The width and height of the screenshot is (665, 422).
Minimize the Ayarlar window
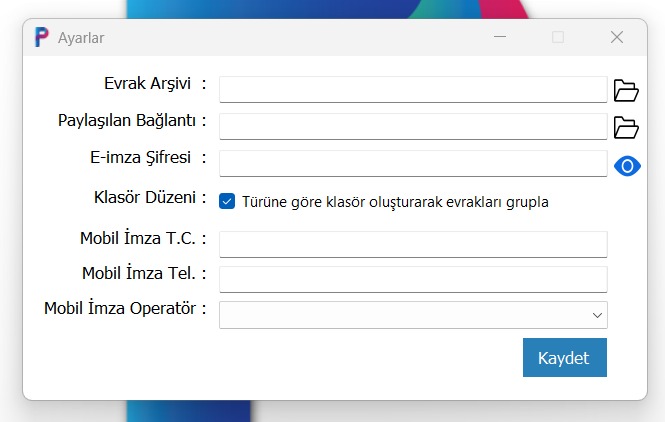click(499, 37)
